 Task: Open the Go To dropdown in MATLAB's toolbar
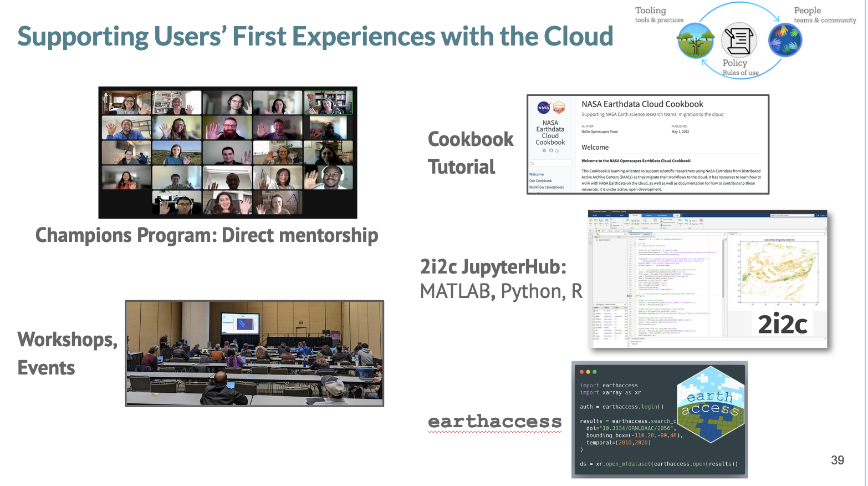point(606,222)
